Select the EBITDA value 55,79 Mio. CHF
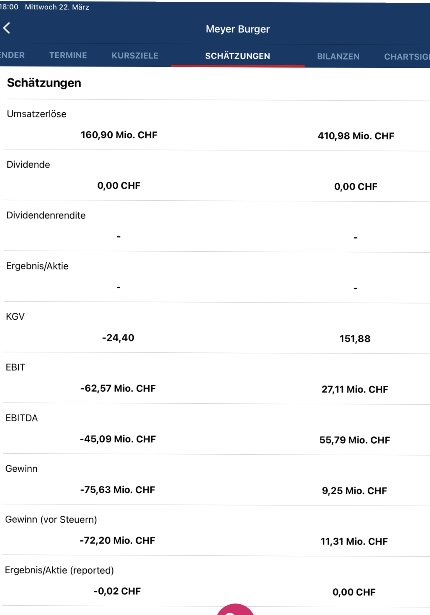This screenshot has height=615, width=430. click(355, 440)
